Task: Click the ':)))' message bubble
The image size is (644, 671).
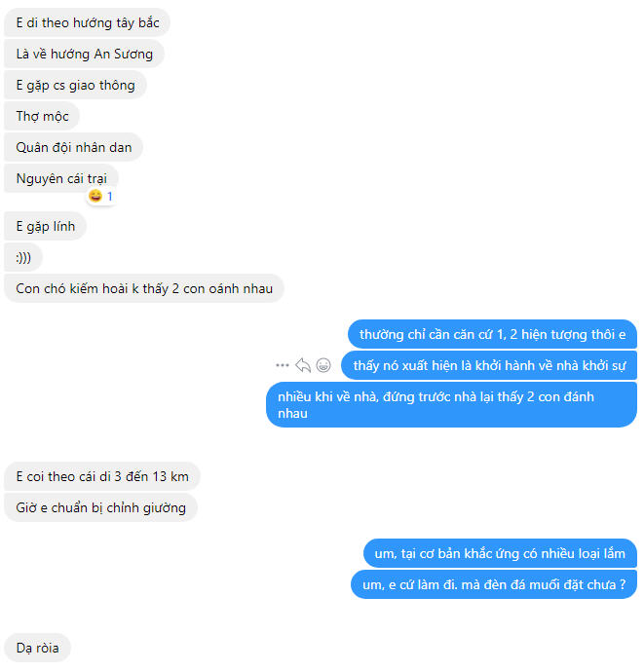Action: pyautogui.click(x=23, y=257)
